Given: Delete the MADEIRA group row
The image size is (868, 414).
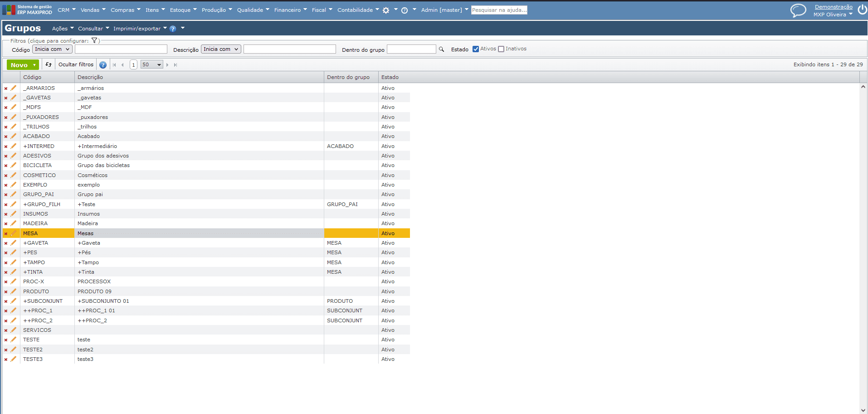Looking at the screenshot, I should (x=6, y=224).
